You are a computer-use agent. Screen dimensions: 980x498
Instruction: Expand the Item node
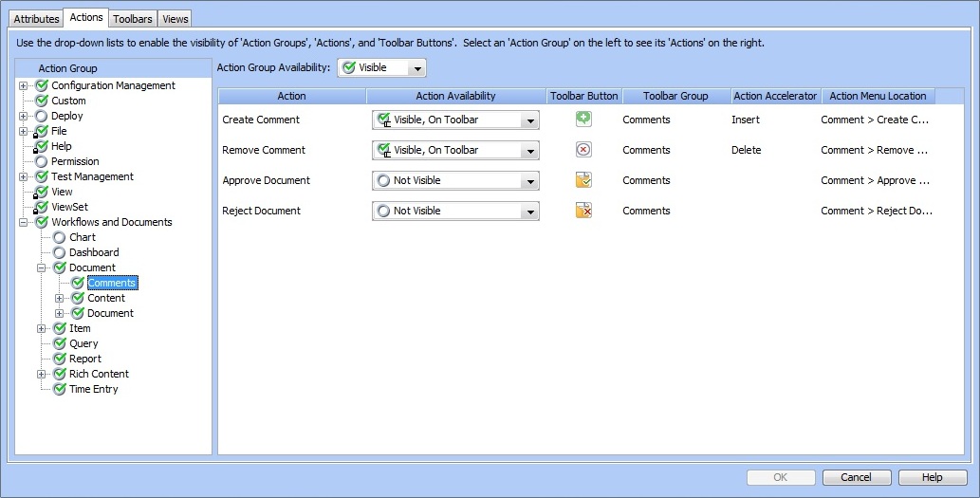click(41, 328)
